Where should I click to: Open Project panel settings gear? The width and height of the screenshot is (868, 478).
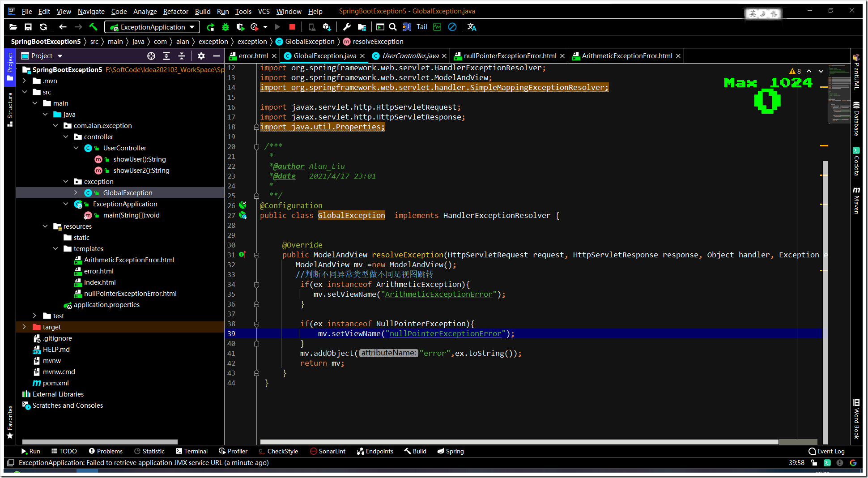pos(201,56)
